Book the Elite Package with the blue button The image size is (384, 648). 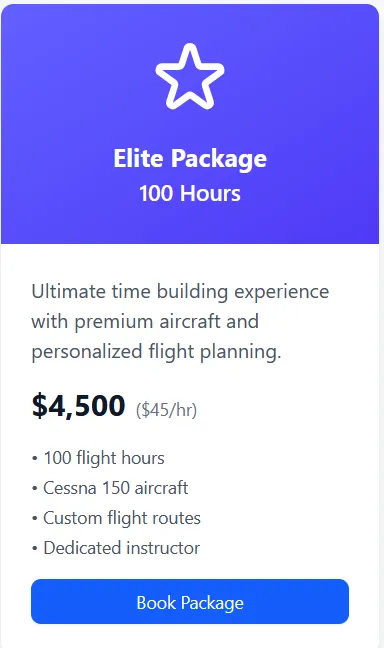coord(190,601)
